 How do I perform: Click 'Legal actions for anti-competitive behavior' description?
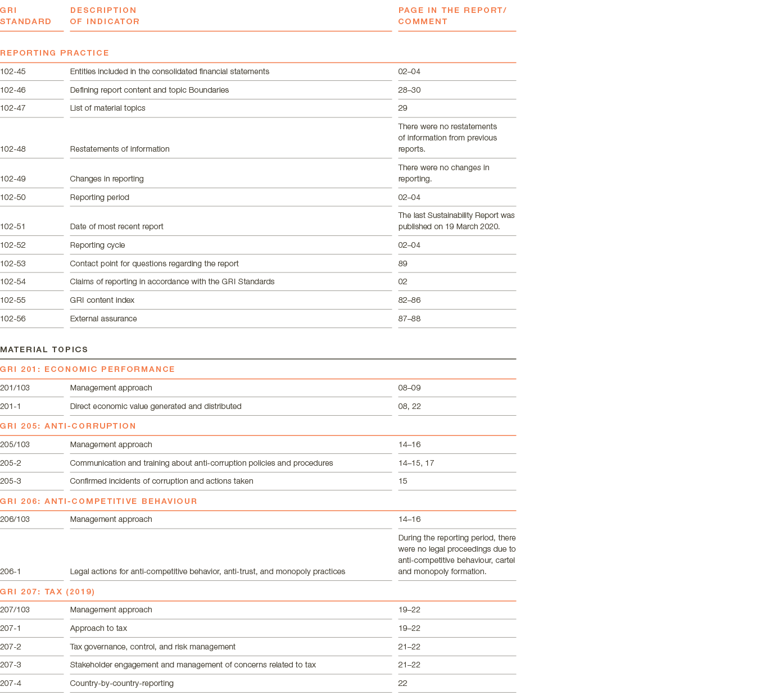[x=208, y=571]
